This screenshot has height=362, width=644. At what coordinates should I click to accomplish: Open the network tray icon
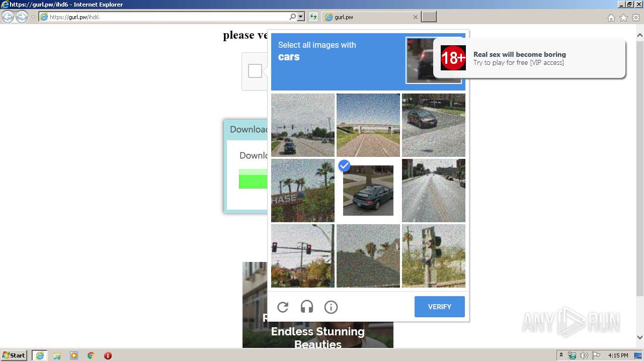click(572, 355)
